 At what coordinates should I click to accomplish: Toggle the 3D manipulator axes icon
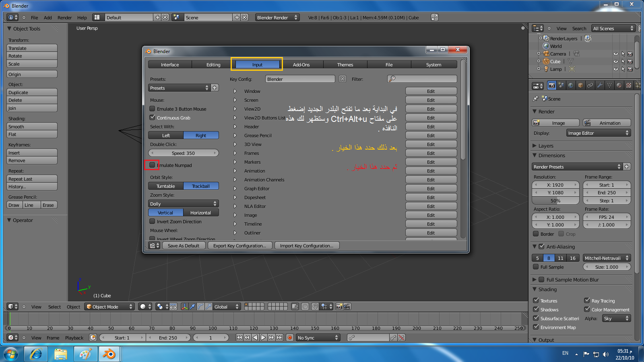tap(184, 306)
